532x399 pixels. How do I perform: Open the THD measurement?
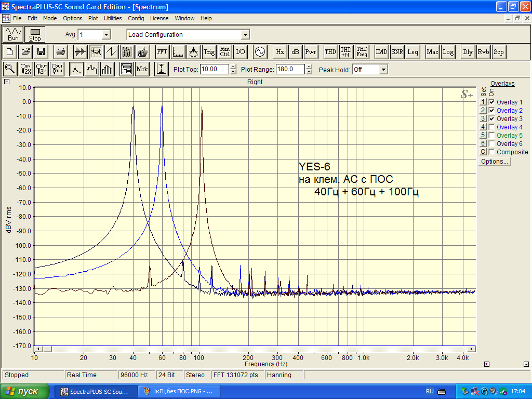[330, 52]
